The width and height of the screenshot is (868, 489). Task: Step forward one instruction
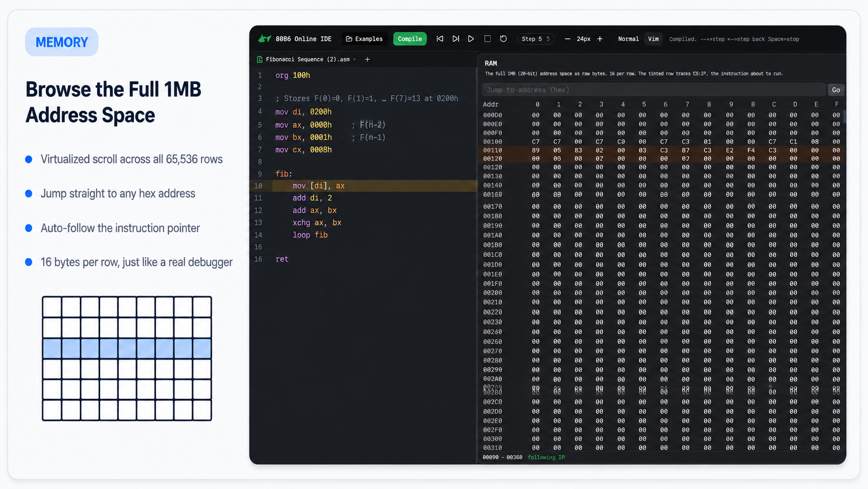coord(455,39)
